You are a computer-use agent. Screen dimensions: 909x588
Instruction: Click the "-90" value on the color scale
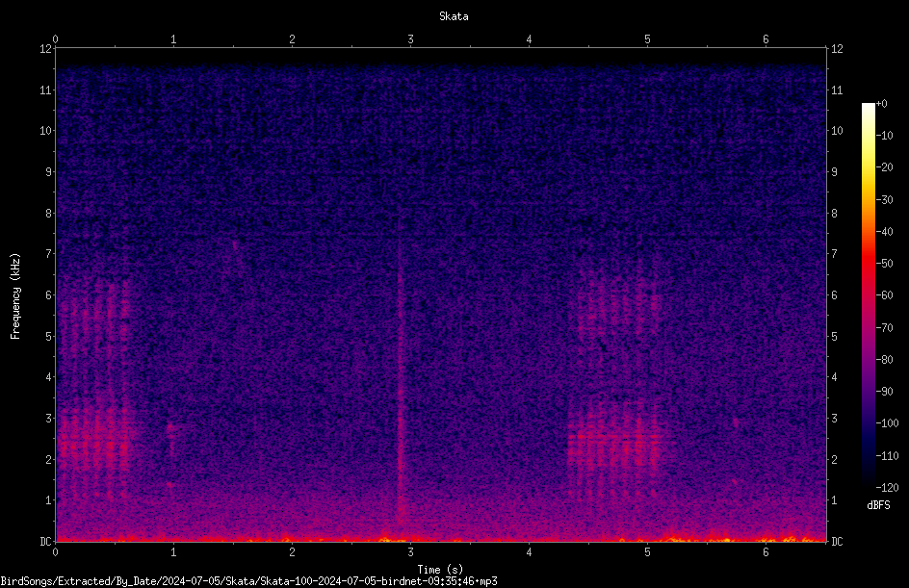[884, 392]
